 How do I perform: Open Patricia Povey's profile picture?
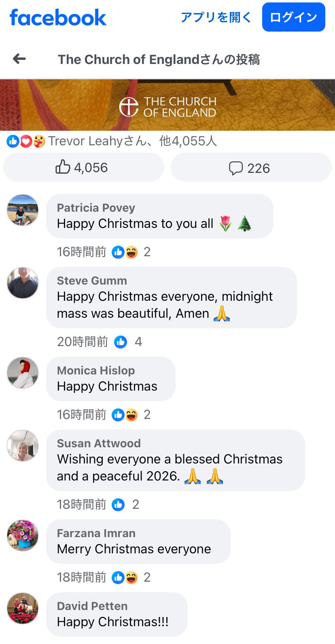[x=23, y=210]
